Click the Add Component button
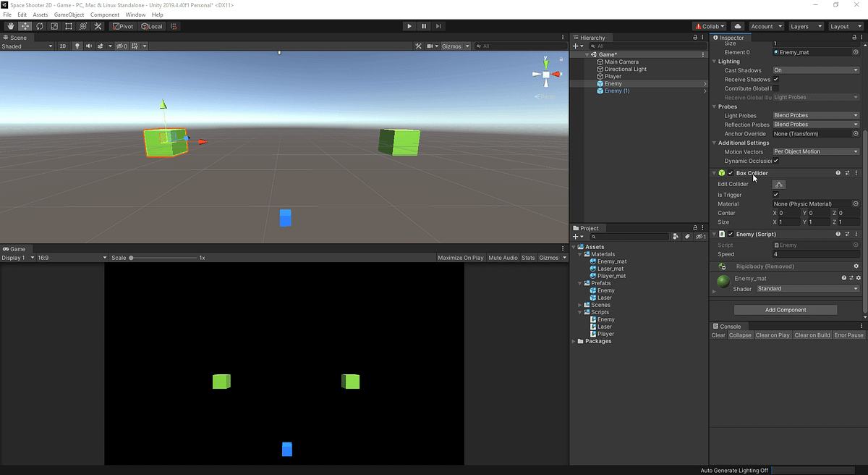The width and height of the screenshot is (868, 475). [x=785, y=309]
